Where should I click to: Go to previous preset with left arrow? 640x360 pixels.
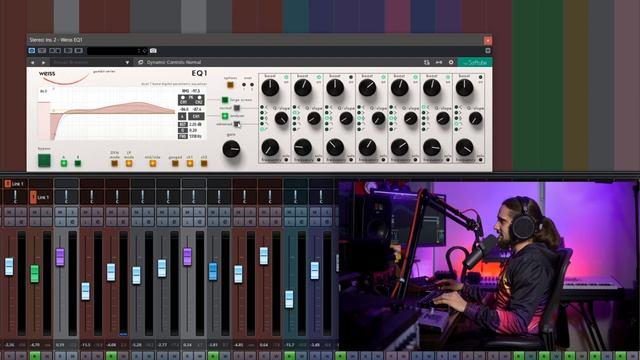(x=33, y=62)
